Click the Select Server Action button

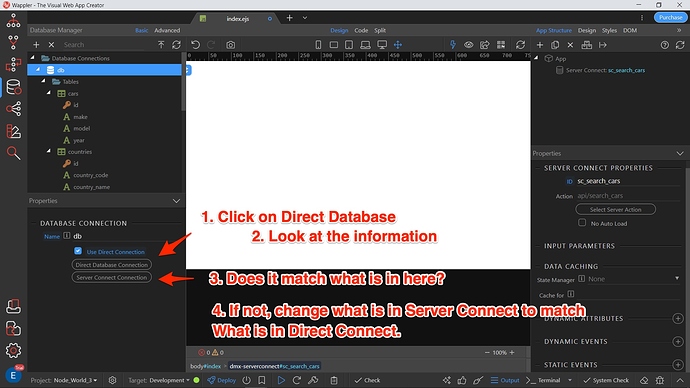pyautogui.click(x=616, y=209)
